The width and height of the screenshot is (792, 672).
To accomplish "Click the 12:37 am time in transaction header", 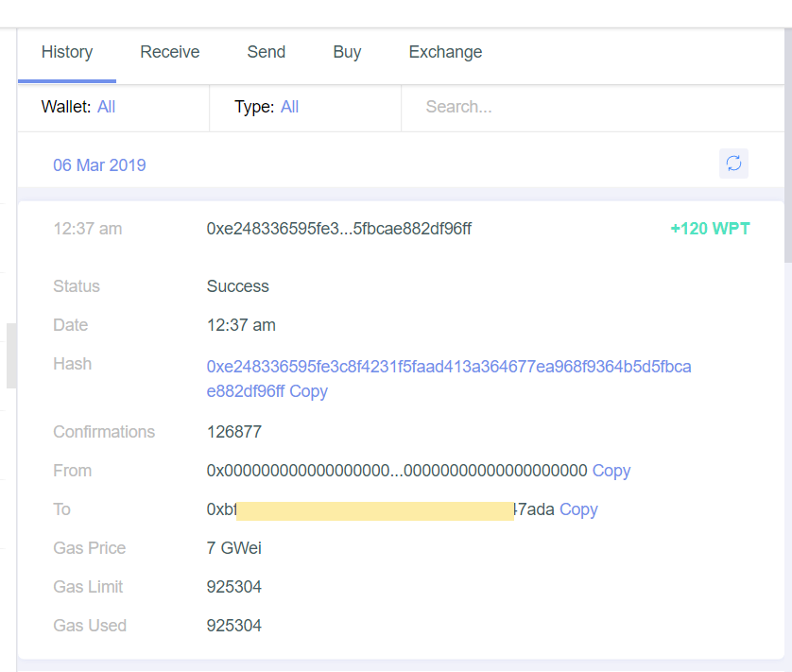I will pos(87,229).
